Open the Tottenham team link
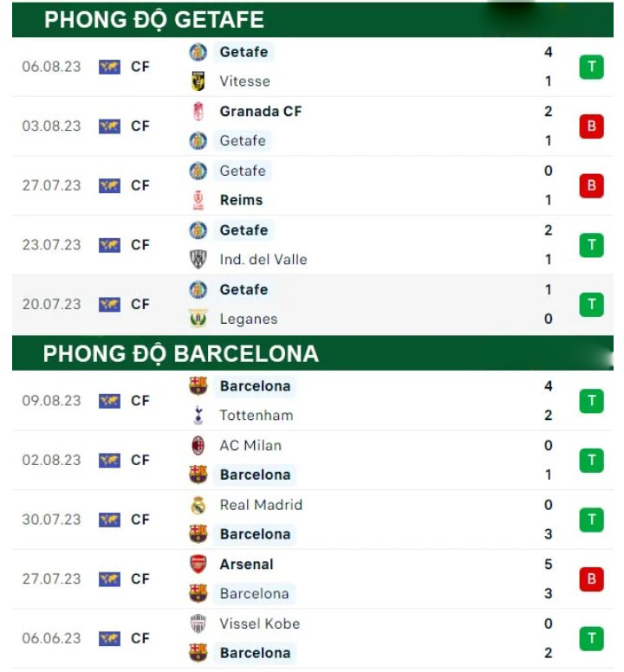The image size is (624, 672). [256, 416]
